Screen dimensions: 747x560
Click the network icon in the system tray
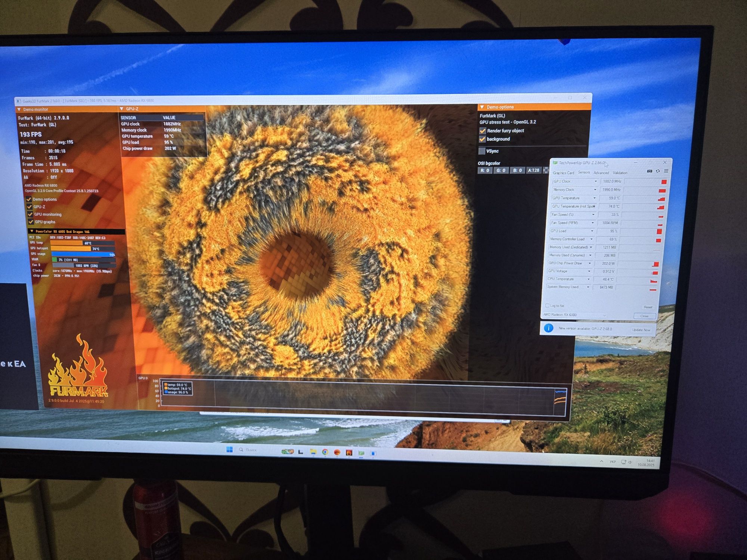(x=623, y=462)
